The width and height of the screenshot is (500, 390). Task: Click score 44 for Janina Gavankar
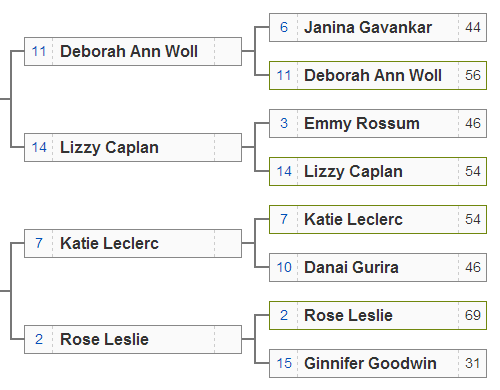pos(473,27)
